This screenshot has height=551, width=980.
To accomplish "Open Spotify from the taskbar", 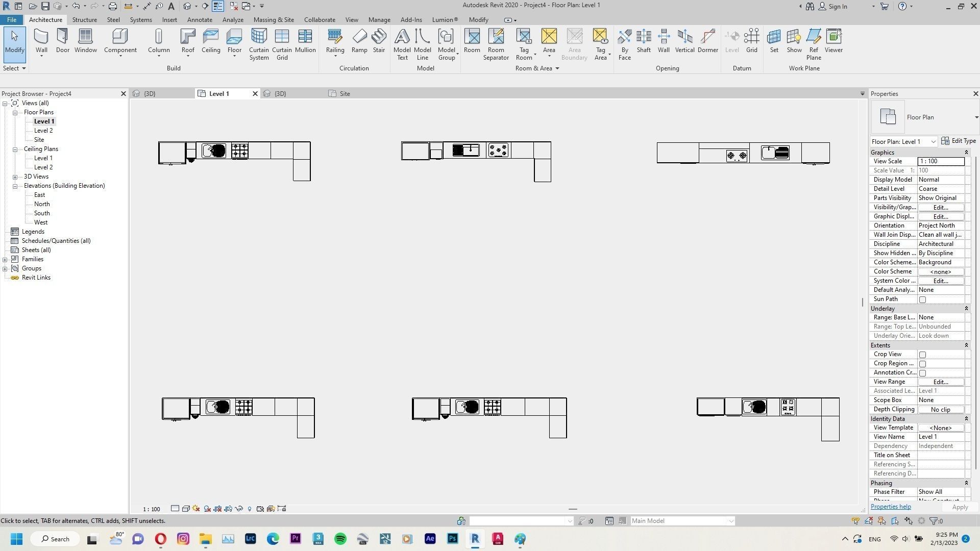I will point(340,539).
